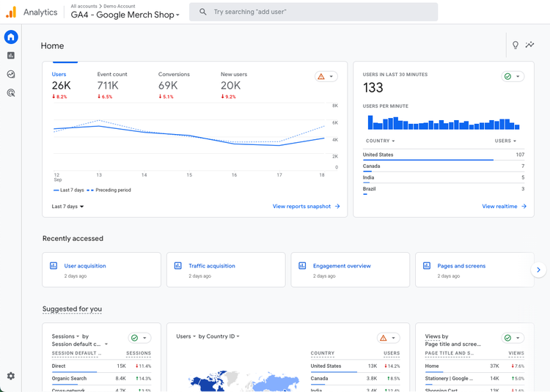Viewport: 550px width, 392px height.
Task: Open the by Country ID dropdown
Action: [x=219, y=336]
